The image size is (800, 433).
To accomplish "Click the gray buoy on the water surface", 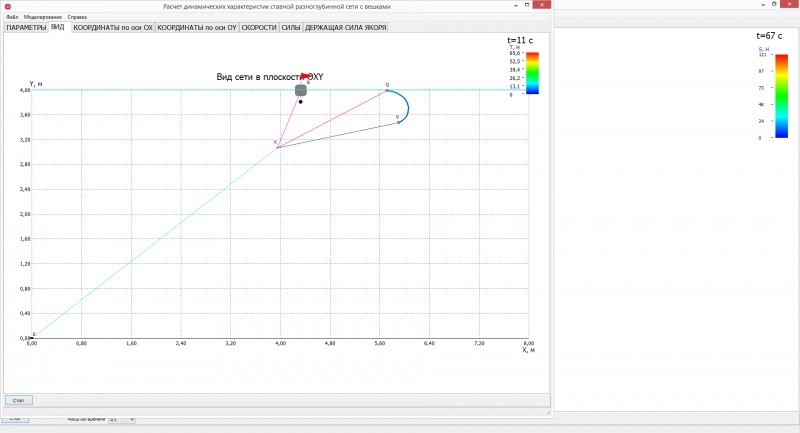I will [x=301, y=90].
